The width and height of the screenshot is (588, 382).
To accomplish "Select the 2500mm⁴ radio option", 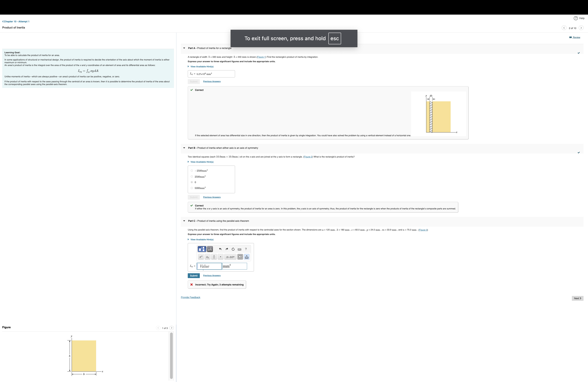I will tap(192, 177).
